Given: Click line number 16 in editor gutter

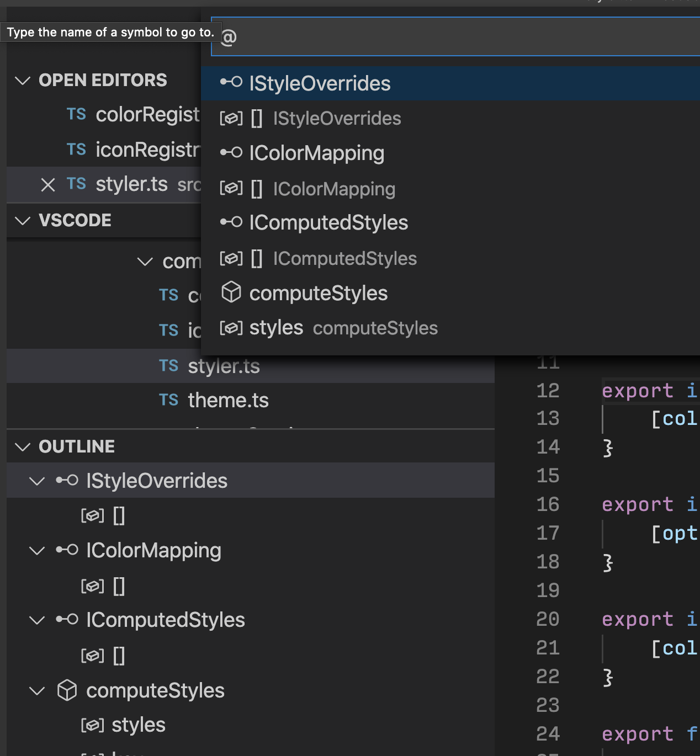Looking at the screenshot, I should (x=548, y=504).
